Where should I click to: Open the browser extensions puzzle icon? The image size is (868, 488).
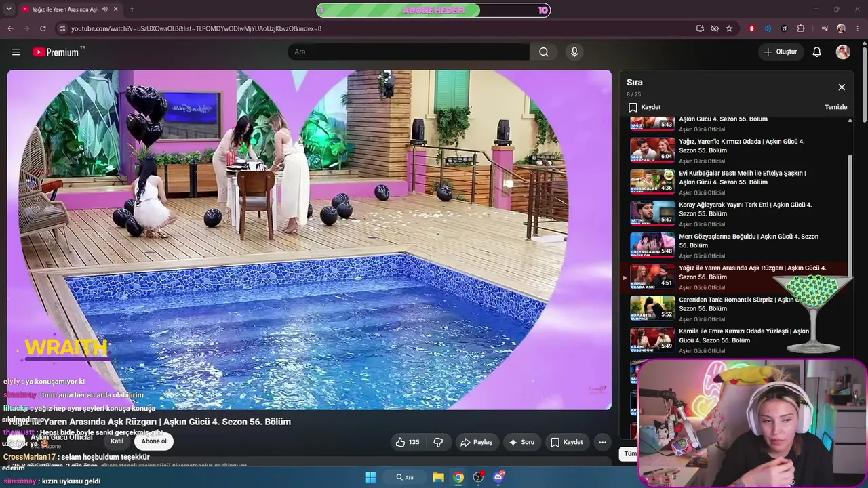tap(801, 28)
